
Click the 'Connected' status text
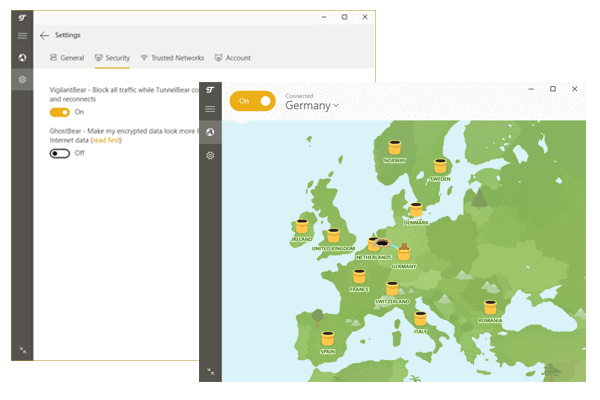point(299,96)
